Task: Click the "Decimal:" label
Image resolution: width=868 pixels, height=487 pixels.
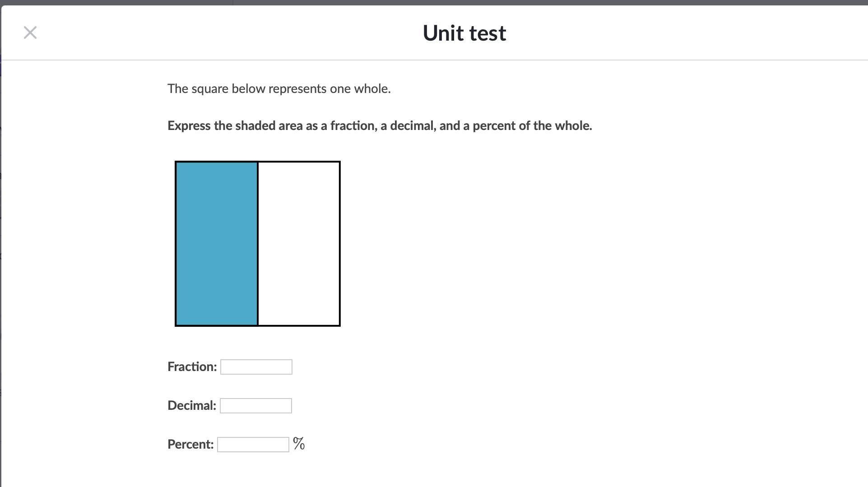Action: [x=191, y=406]
